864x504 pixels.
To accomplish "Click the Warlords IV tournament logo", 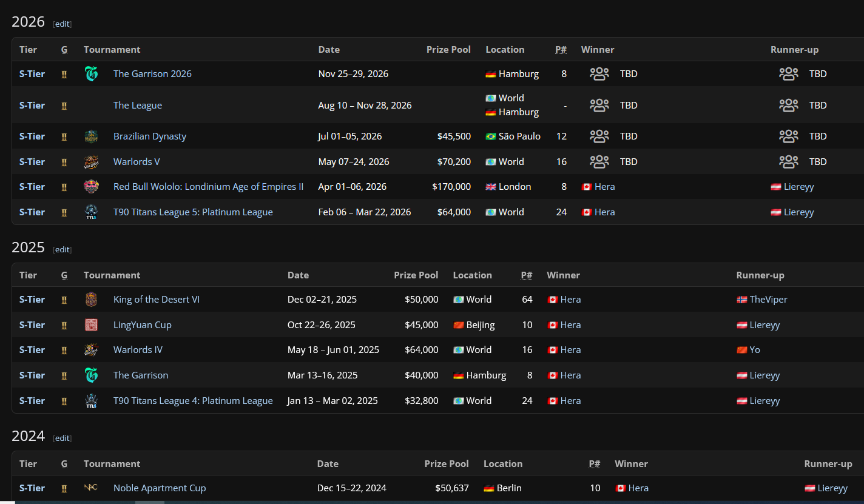I will 91,350.
